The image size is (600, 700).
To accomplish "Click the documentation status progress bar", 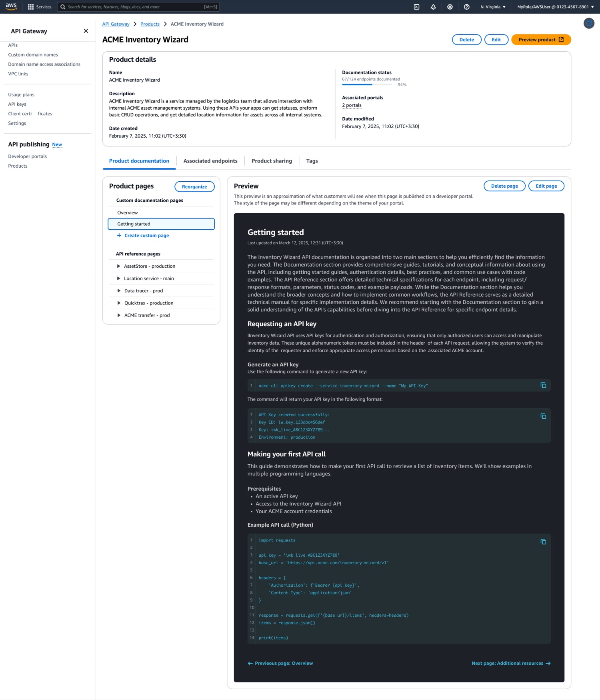I will [367, 84].
